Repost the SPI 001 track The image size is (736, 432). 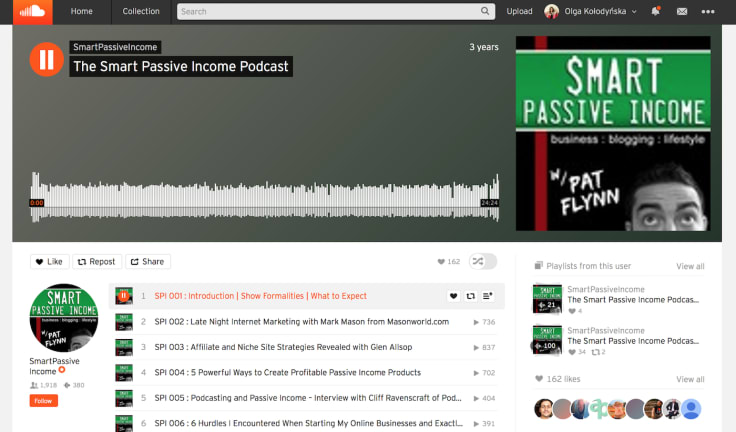pos(470,296)
